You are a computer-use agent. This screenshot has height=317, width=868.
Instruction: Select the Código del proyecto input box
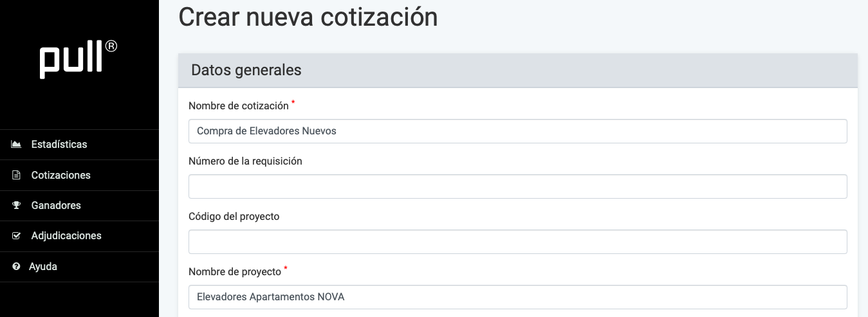[517, 242]
